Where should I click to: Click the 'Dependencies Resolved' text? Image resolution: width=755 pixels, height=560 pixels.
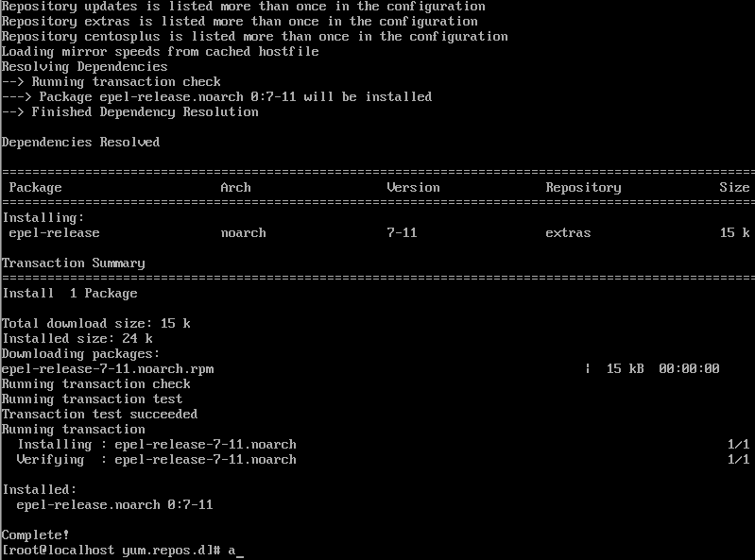pos(80,142)
